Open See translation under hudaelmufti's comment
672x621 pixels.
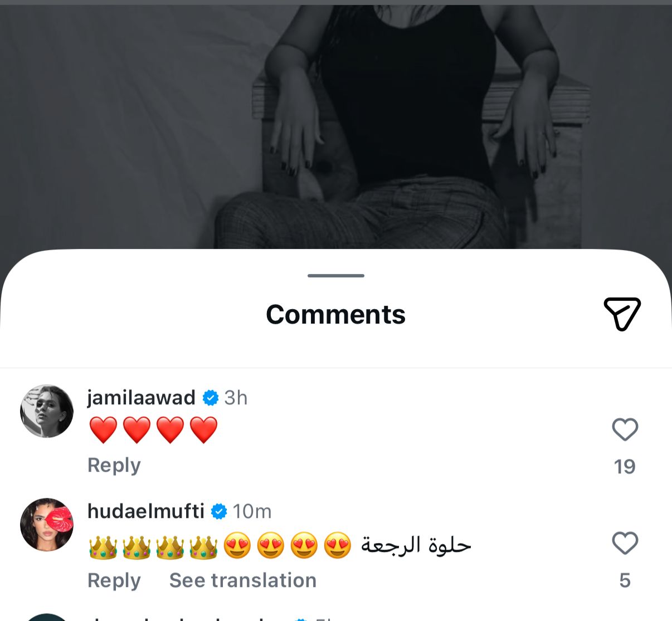coord(242,580)
